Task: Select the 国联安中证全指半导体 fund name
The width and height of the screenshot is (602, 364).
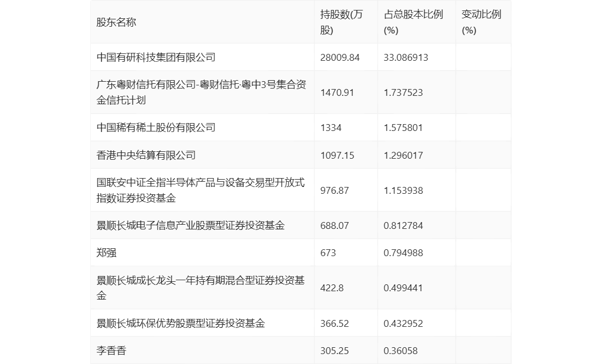Action: [200, 190]
